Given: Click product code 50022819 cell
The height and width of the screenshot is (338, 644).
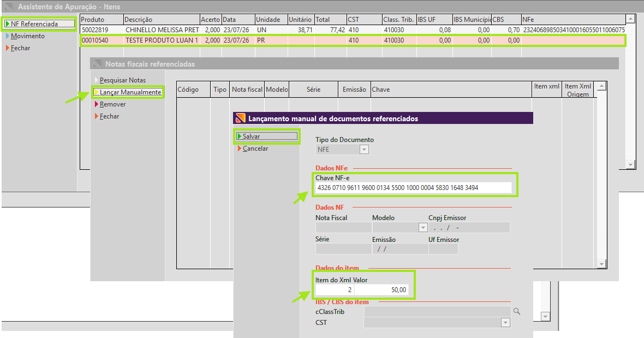Looking at the screenshot, I should [102, 30].
